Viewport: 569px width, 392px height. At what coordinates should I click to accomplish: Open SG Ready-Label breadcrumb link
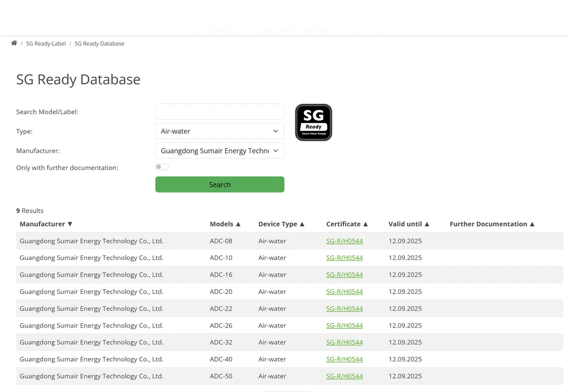[46, 43]
